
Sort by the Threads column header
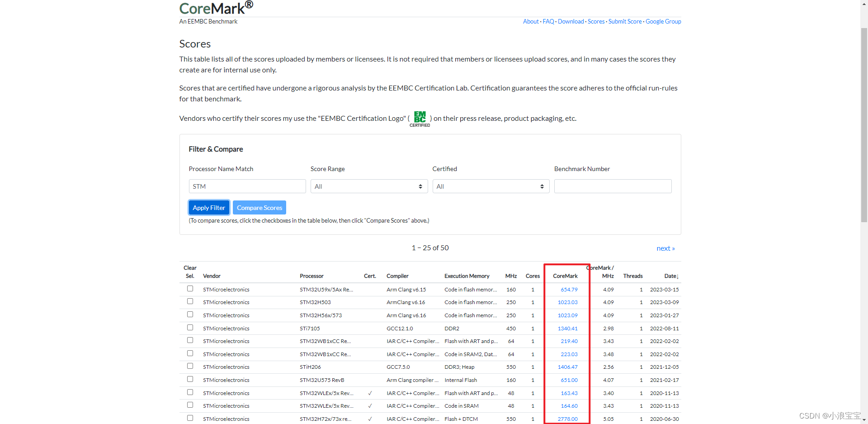coord(633,276)
